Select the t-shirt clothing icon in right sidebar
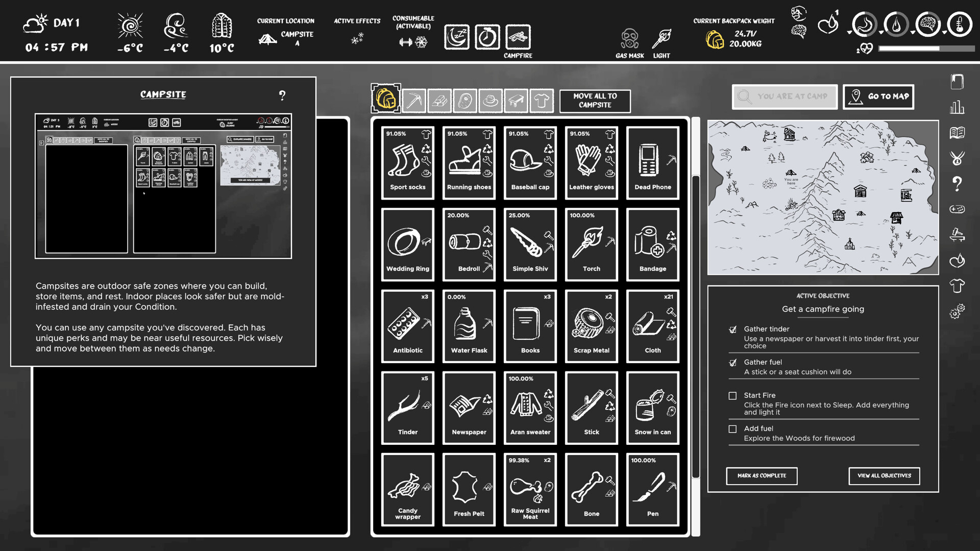Viewport: 980px width, 551px height. [958, 286]
